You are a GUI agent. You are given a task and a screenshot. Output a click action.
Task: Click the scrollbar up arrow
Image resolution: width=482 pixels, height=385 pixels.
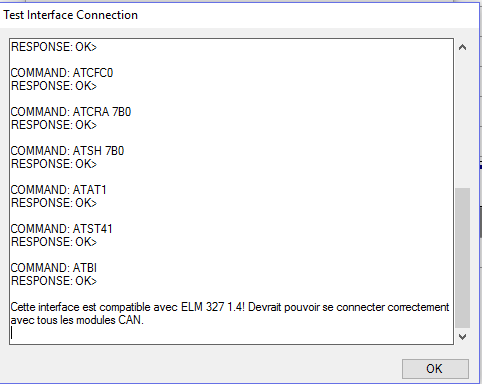[462, 48]
